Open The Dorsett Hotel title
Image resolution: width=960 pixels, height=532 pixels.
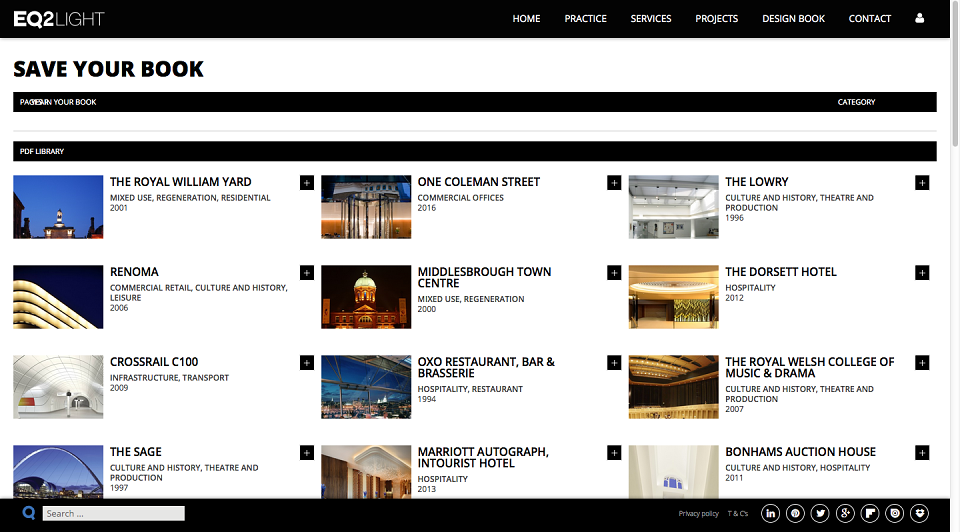pos(781,272)
